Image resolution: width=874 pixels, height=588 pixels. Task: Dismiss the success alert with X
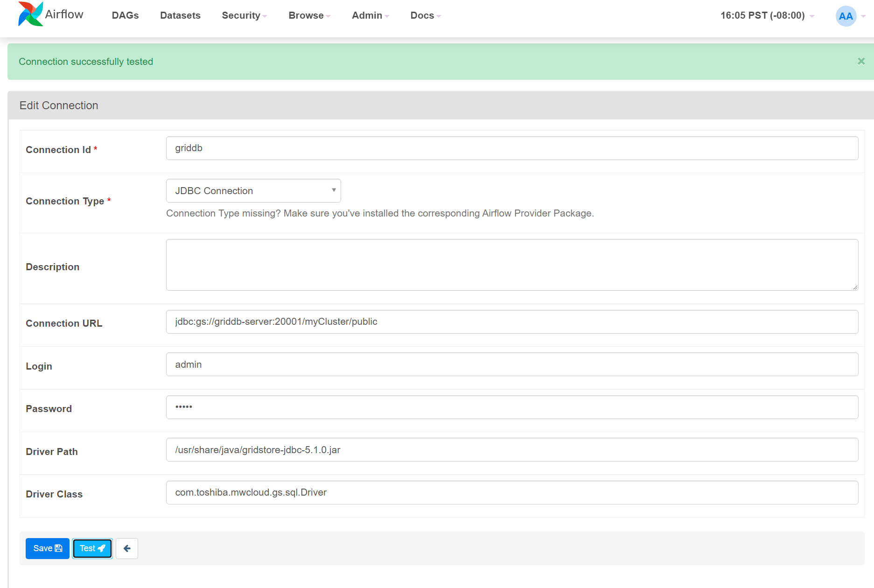[x=861, y=62]
